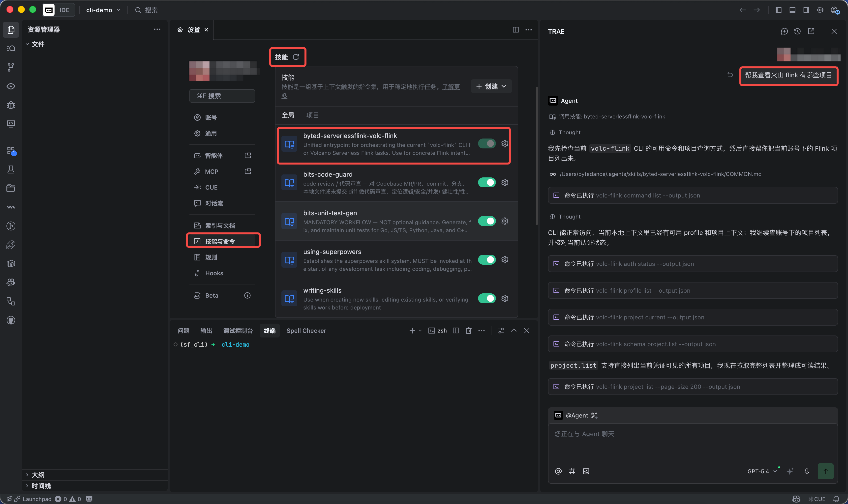Toggle byted-serverlessflink-volc-flink skill switch

487,144
